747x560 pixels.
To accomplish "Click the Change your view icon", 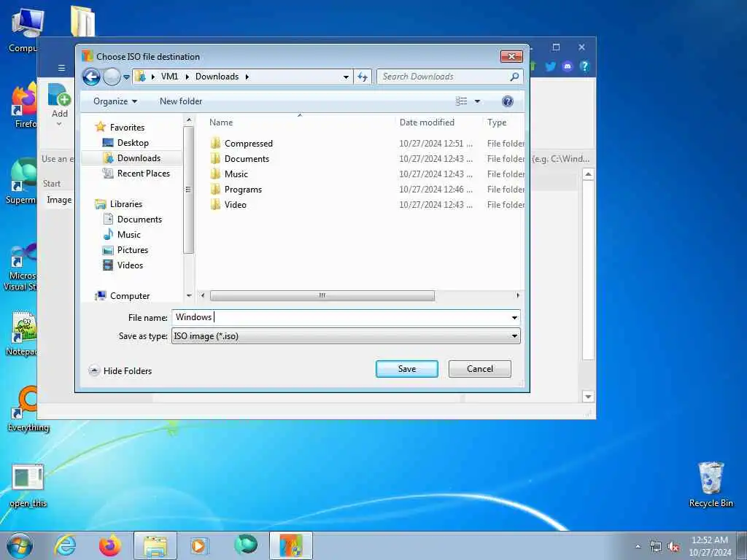I will [x=461, y=101].
